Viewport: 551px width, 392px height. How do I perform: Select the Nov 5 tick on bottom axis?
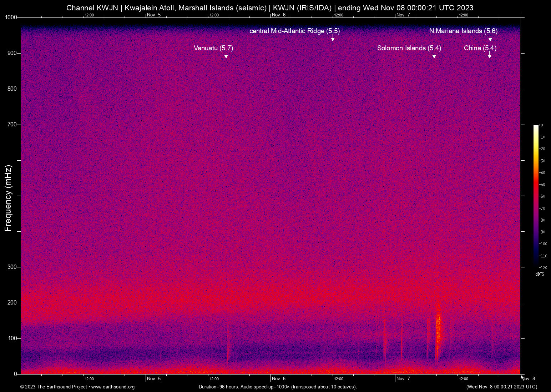154,379
